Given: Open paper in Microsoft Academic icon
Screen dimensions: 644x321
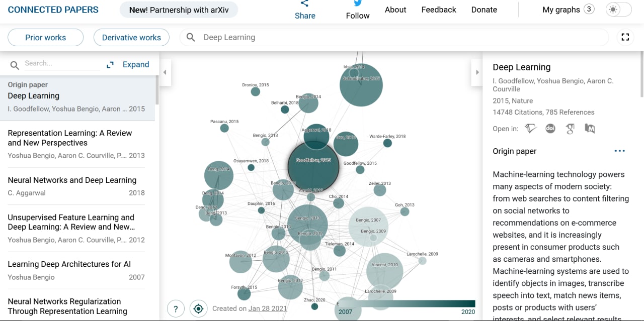Looking at the screenshot, I should [590, 129].
